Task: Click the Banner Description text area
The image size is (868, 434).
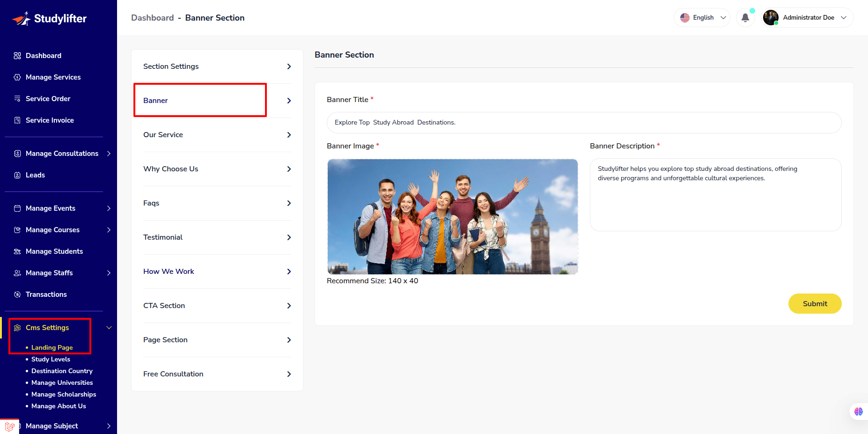Action: 715,195
